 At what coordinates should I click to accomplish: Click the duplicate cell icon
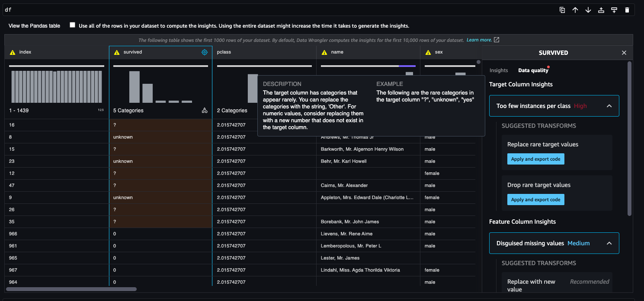tap(562, 10)
